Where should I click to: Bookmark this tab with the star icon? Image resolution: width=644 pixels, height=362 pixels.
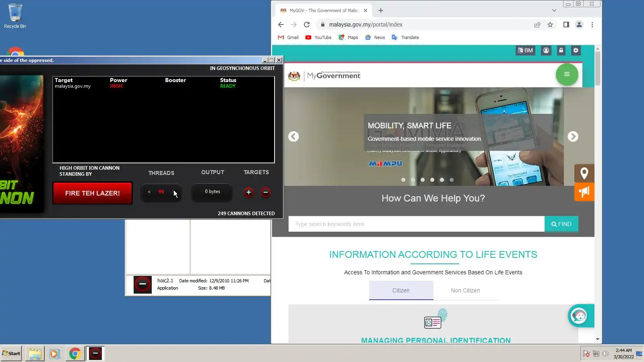point(550,25)
